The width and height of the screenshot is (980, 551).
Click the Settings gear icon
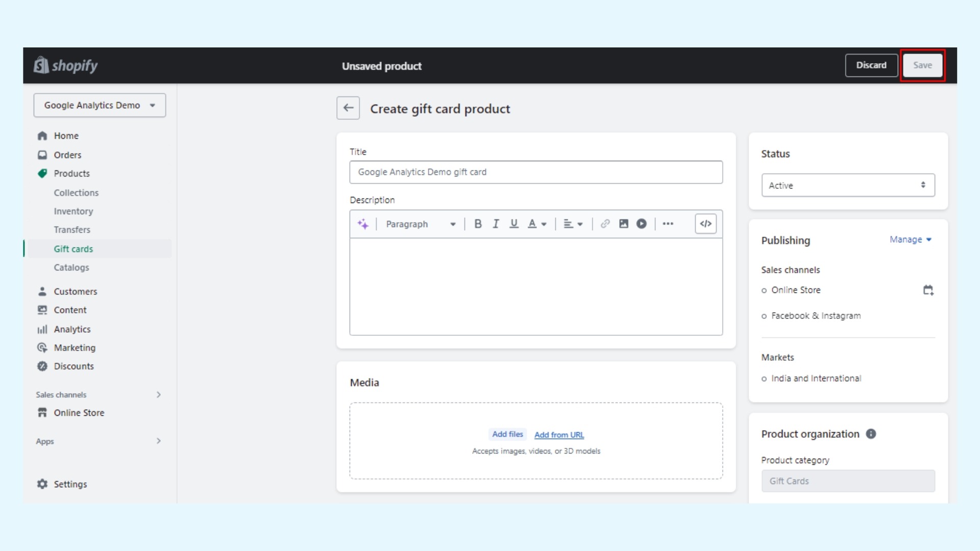[x=42, y=484]
